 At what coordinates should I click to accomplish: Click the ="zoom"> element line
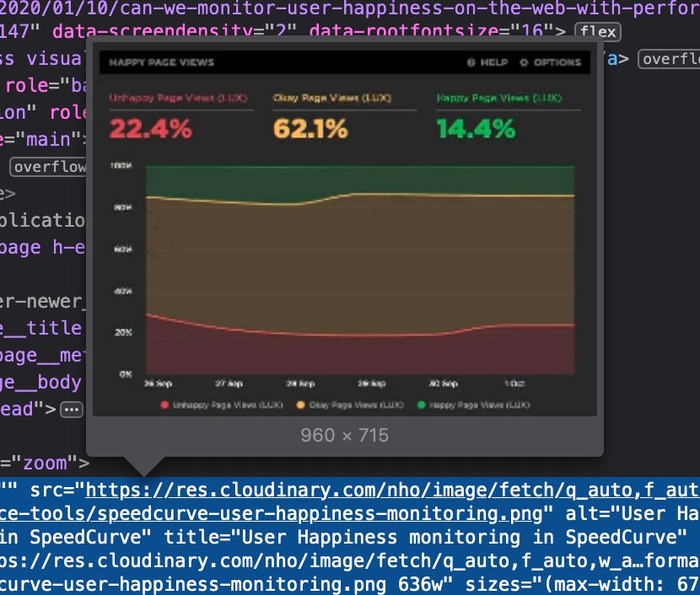(x=45, y=463)
